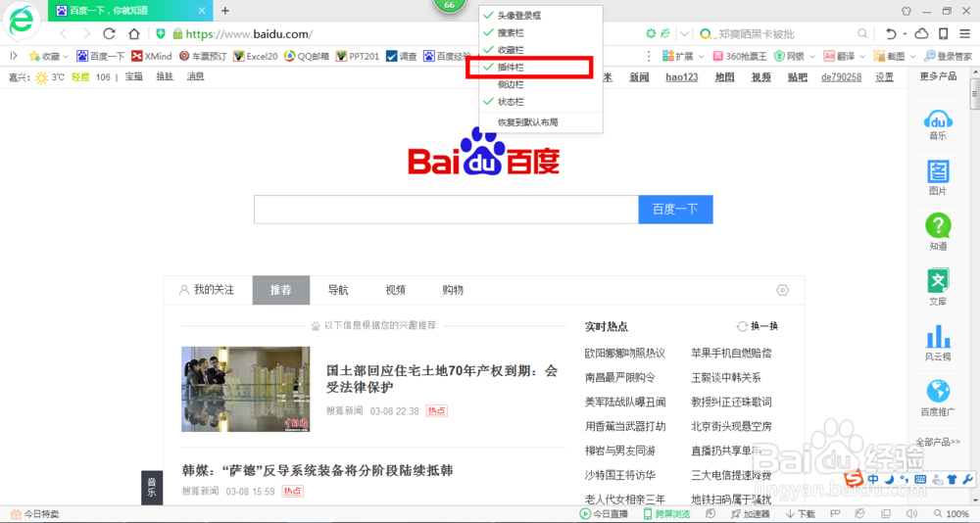Click the Baidu search input field
Screen dimensions: 980x523
446,210
